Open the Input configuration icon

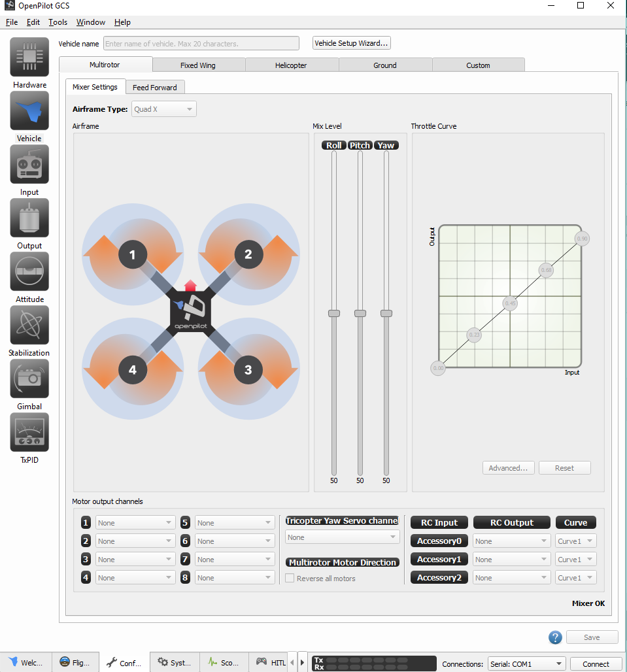tap(29, 164)
